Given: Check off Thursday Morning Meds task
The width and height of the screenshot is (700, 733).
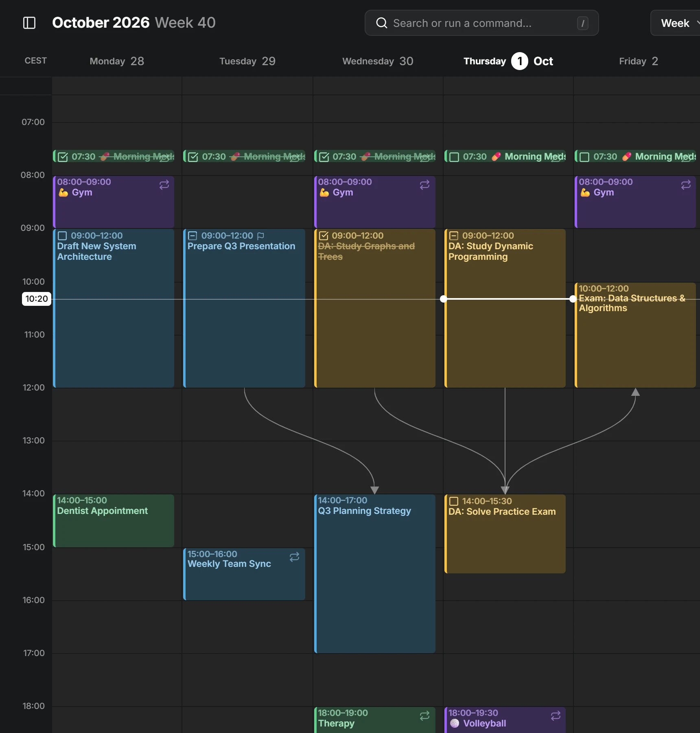Looking at the screenshot, I should tap(454, 157).
